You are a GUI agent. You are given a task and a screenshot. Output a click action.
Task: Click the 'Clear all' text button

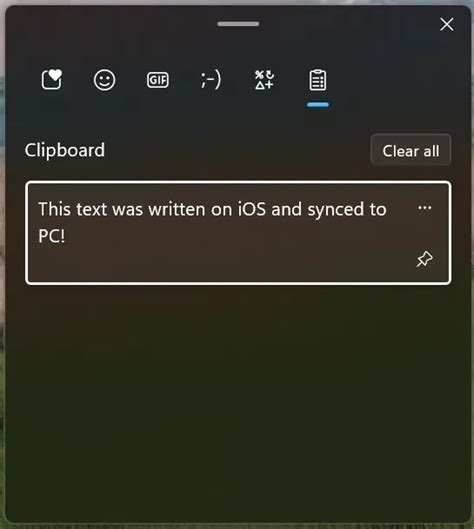[x=411, y=150]
